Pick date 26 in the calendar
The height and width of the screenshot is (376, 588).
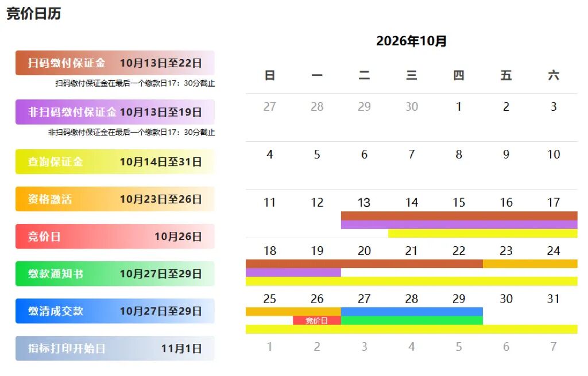point(317,299)
